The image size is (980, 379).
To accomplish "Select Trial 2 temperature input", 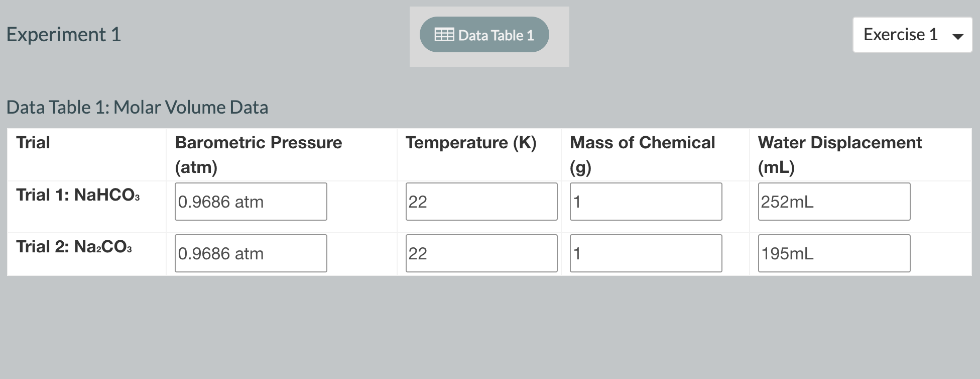I will click(x=481, y=253).
